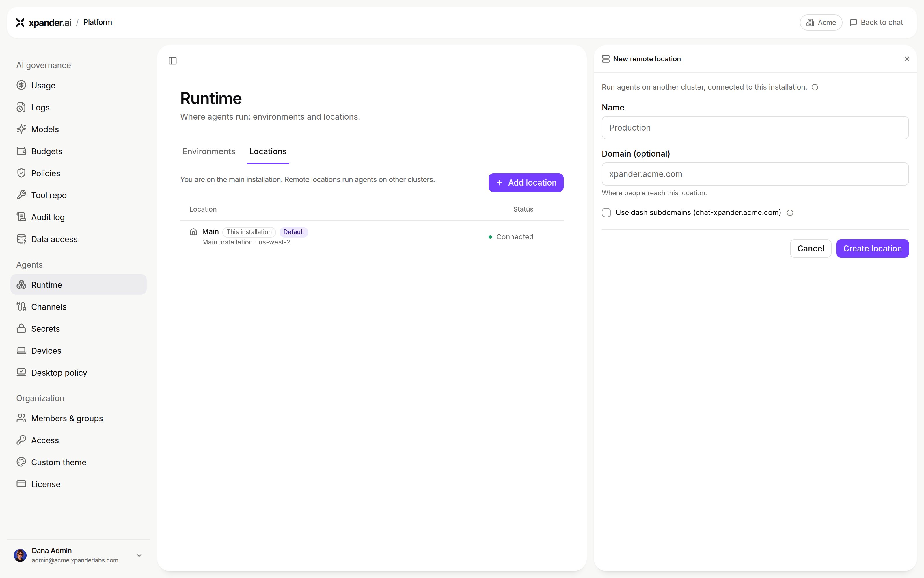Click the Connected status text
Image resolution: width=924 pixels, height=578 pixels.
515,237
